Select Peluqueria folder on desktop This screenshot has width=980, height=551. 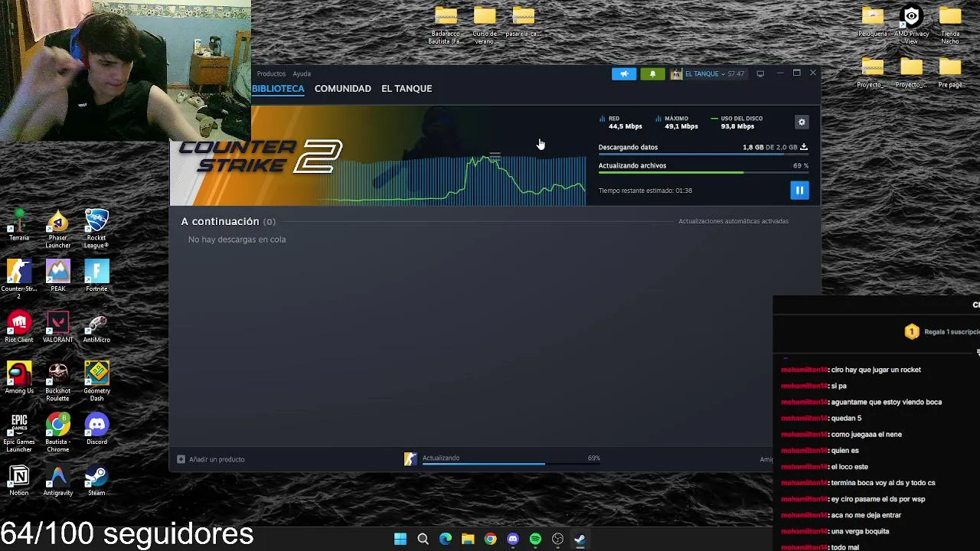pyautogui.click(x=872, y=21)
